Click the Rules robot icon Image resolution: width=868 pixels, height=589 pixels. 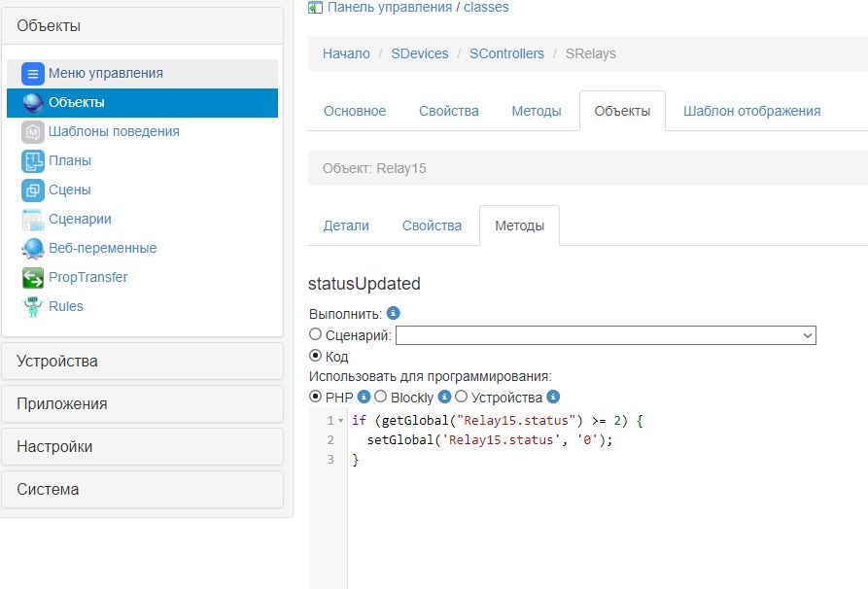pos(33,307)
